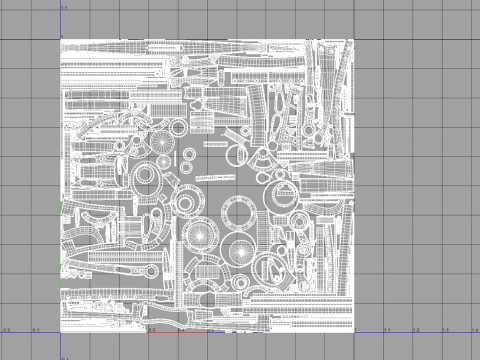This screenshot has width=480, height=360.
Task: Click the 0.3 label on the horizontal axis
Action: (152, 330)
